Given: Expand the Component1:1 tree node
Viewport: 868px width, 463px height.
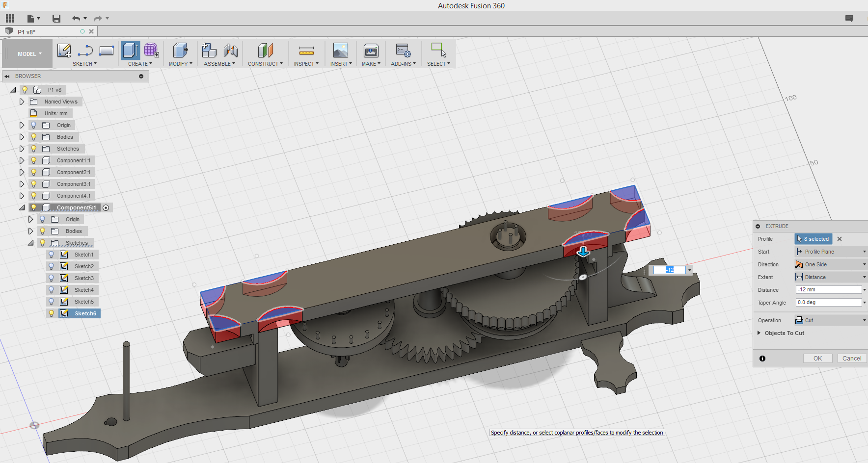Looking at the screenshot, I should (22, 160).
